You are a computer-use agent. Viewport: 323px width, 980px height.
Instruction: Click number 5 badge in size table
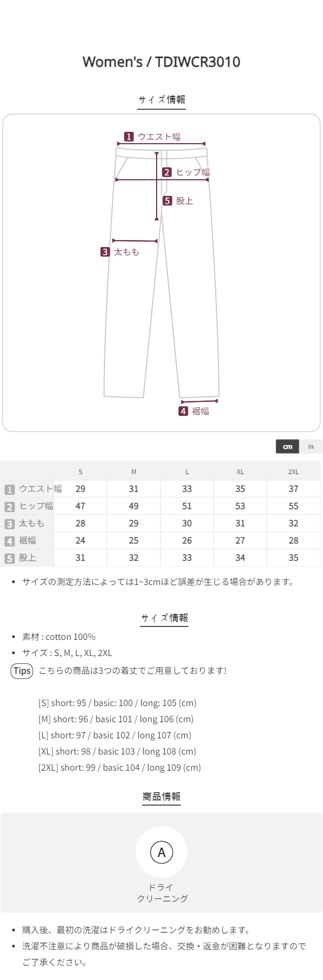(10, 558)
